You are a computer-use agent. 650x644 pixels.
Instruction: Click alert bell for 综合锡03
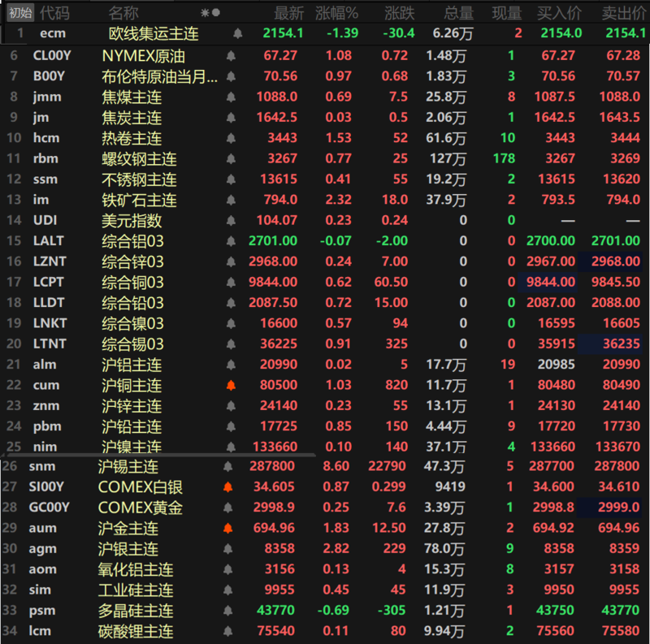(231, 344)
